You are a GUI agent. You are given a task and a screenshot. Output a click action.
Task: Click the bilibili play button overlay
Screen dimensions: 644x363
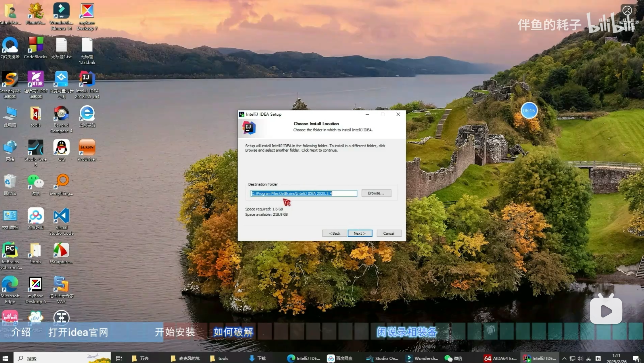606,310
